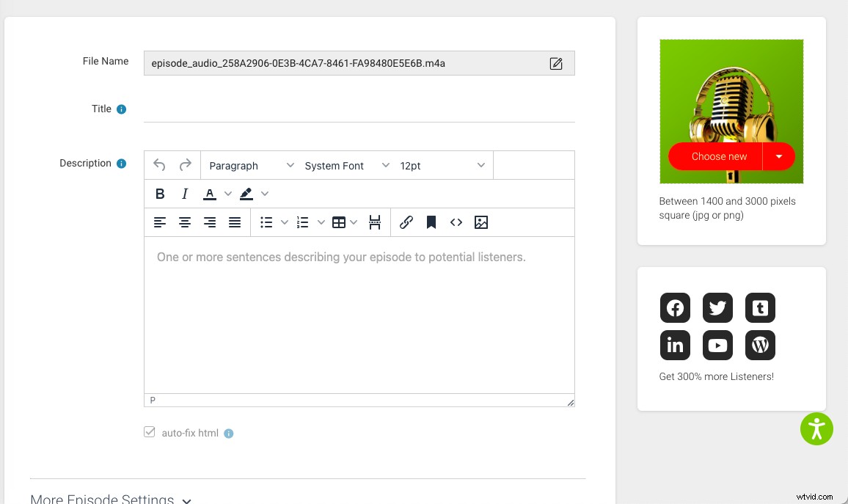
Task: Align description text to center
Action: (185, 222)
